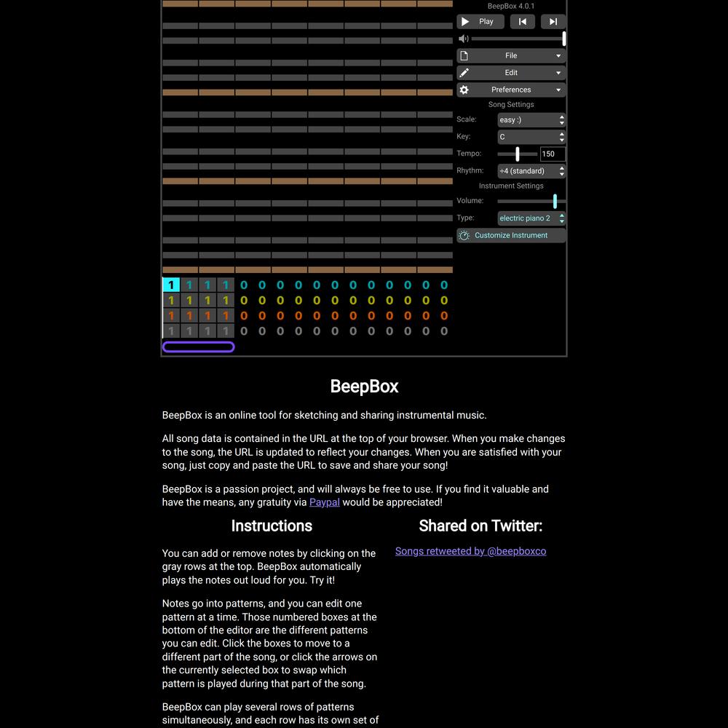Select the first bar in the gray channel
The height and width of the screenshot is (728, 728).
click(171, 331)
